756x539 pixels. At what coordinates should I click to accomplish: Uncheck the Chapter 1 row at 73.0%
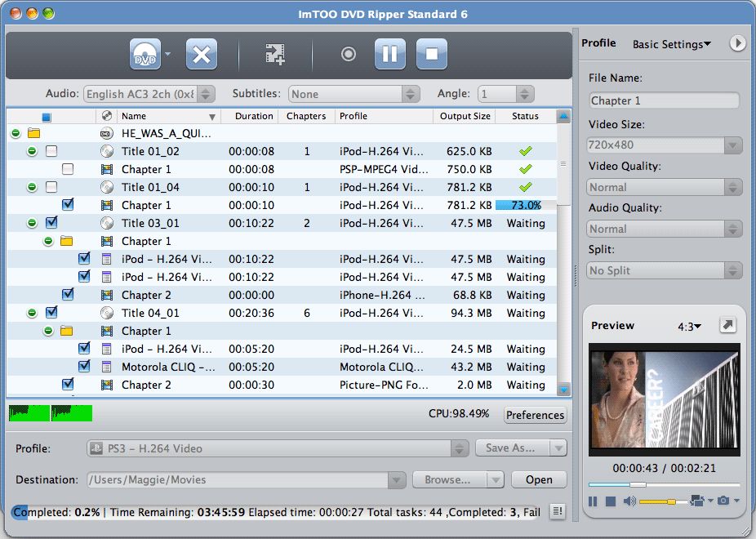click(68, 204)
